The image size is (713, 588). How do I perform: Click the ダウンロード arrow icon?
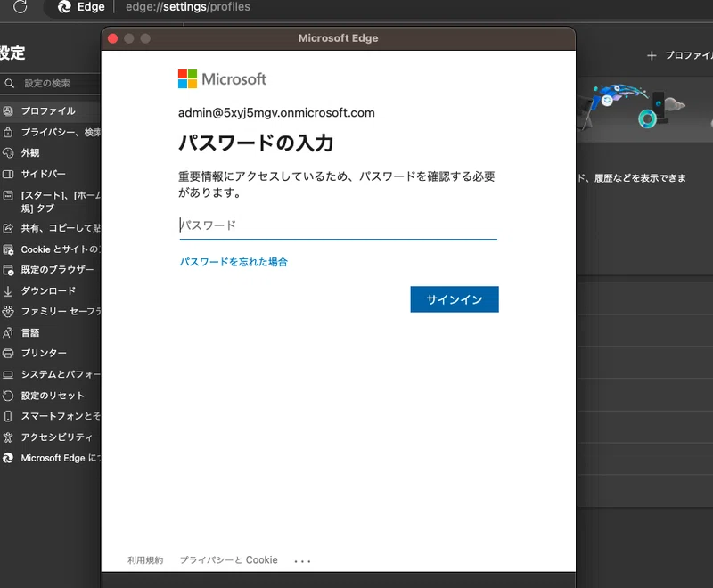click(x=8, y=290)
